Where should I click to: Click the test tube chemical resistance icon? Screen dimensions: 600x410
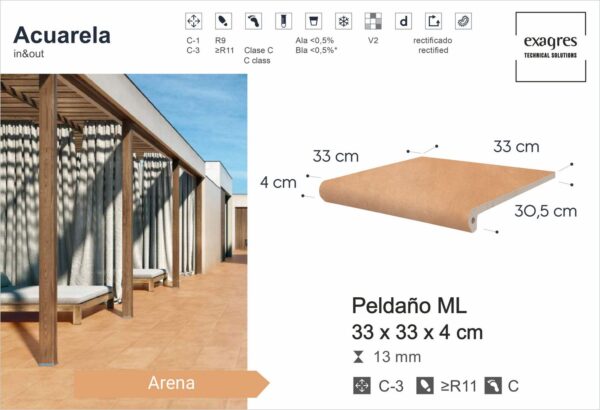point(283,21)
